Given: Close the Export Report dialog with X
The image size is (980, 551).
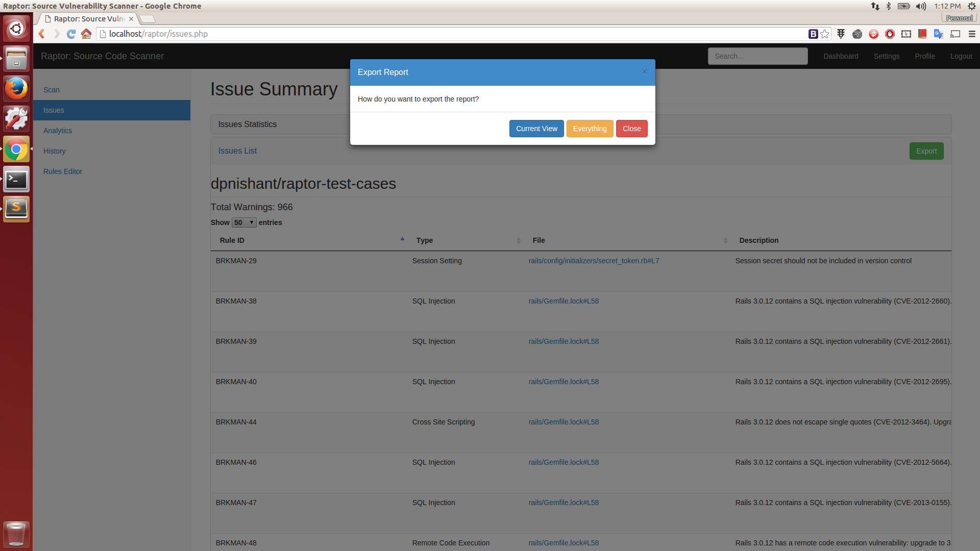Looking at the screenshot, I should click(644, 71).
